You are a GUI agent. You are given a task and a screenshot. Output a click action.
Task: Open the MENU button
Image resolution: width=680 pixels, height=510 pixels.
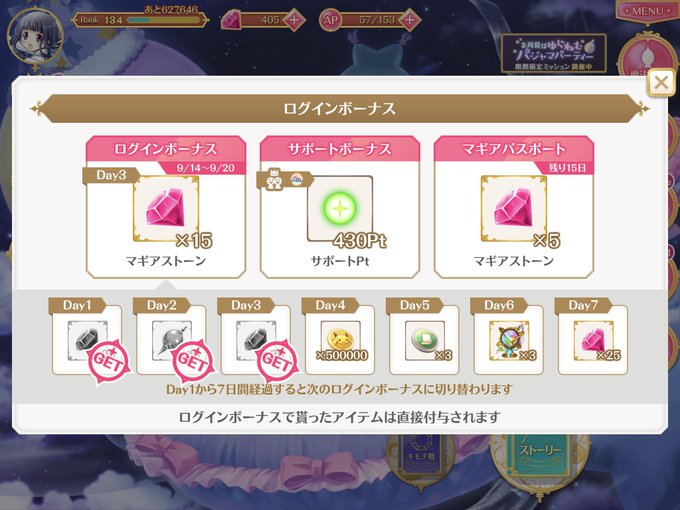click(x=647, y=11)
